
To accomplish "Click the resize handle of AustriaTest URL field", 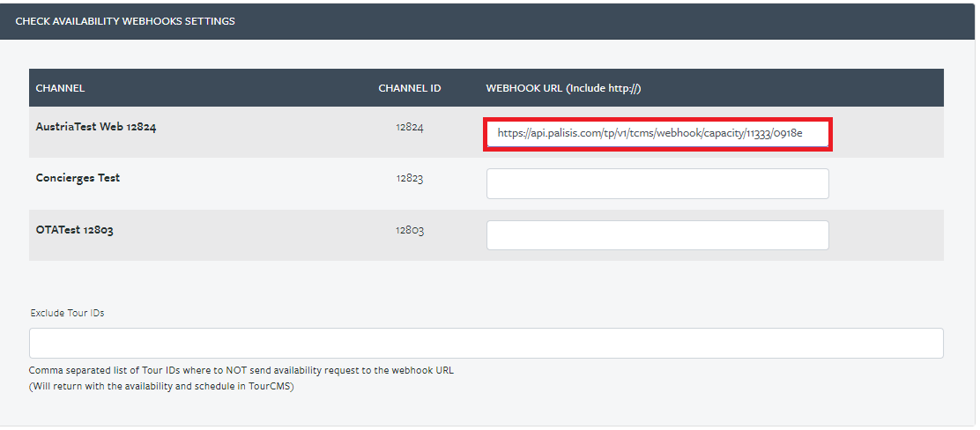I will coord(826,145).
